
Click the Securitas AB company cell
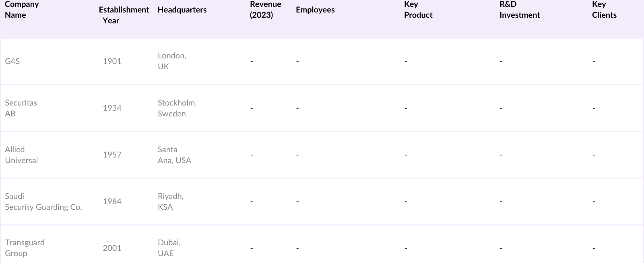[x=21, y=108]
